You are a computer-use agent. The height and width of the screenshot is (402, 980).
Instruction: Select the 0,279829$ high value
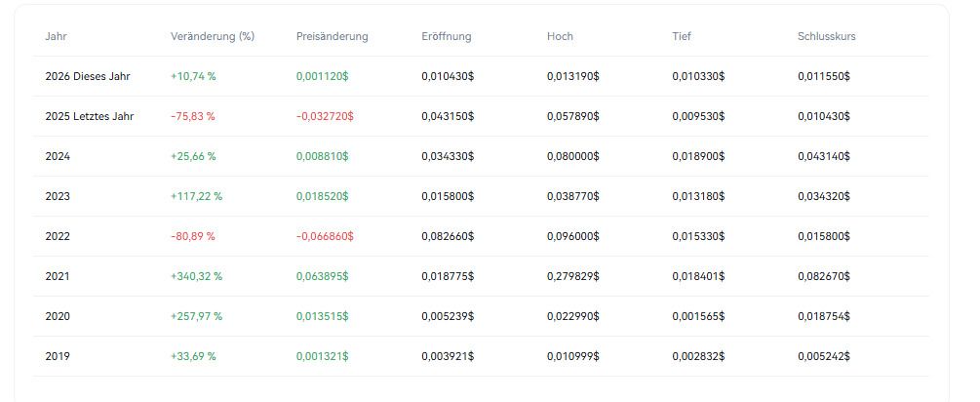click(x=573, y=276)
